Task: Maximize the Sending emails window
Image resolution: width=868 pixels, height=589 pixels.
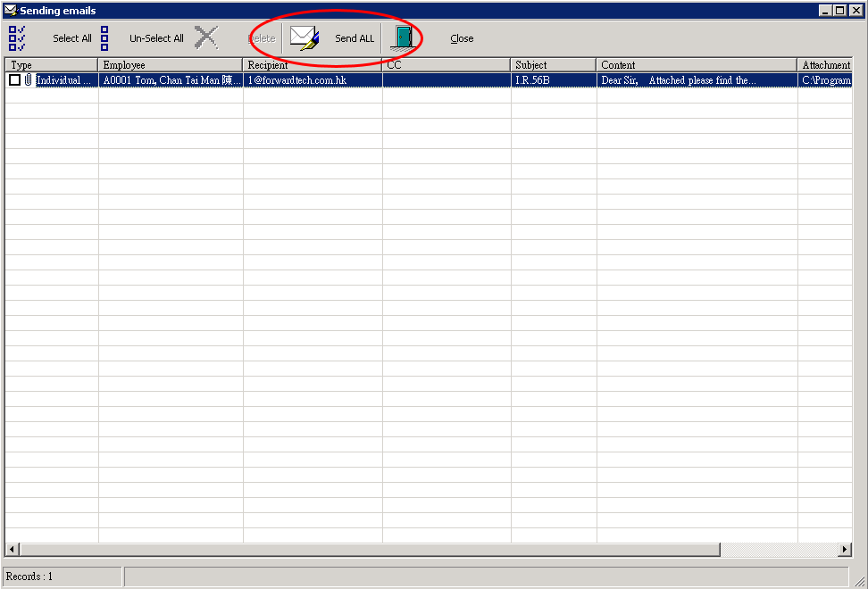Action: [x=839, y=11]
